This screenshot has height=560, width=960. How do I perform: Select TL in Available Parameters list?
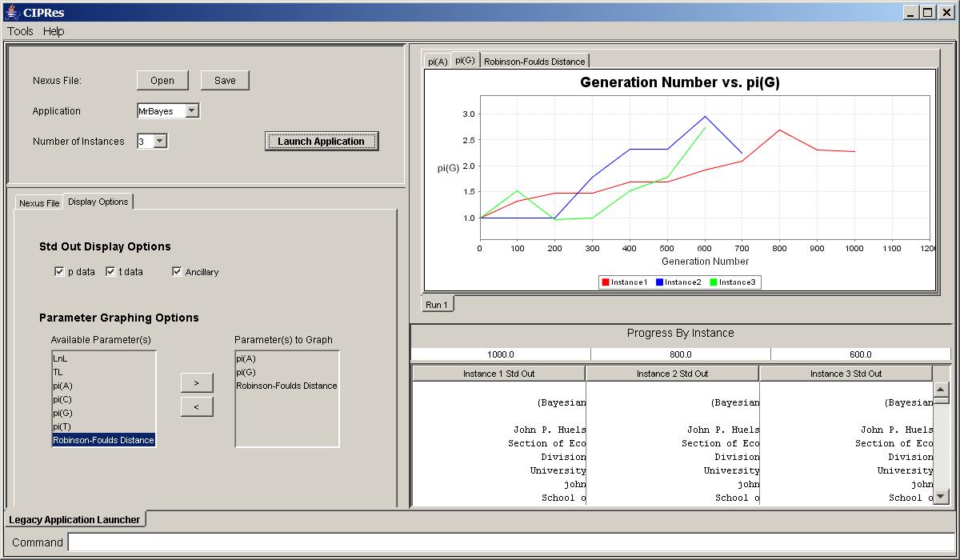click(x=104, y=372)
